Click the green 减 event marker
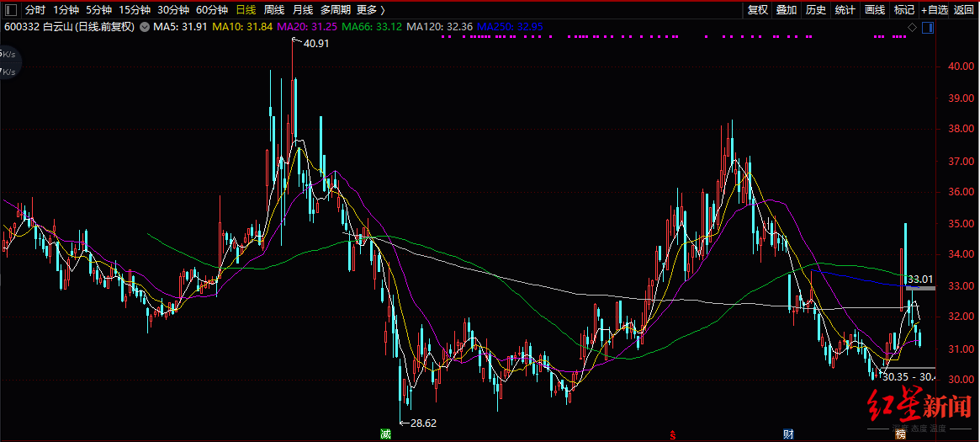Screen dimensions: 980x442 (385, 434)
